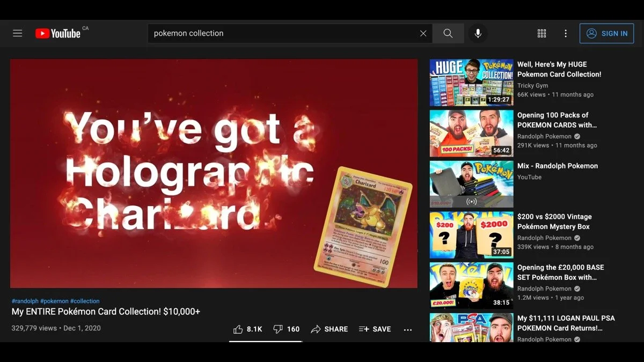Share the video
Screen dimensions: 644x362
pos(330,329)
